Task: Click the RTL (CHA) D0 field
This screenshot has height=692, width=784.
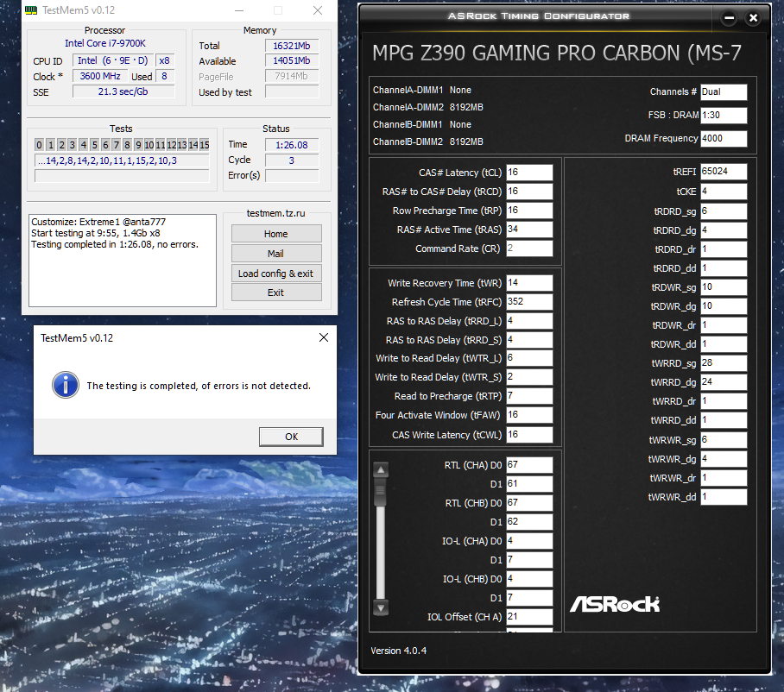Action: click(529, 465)
